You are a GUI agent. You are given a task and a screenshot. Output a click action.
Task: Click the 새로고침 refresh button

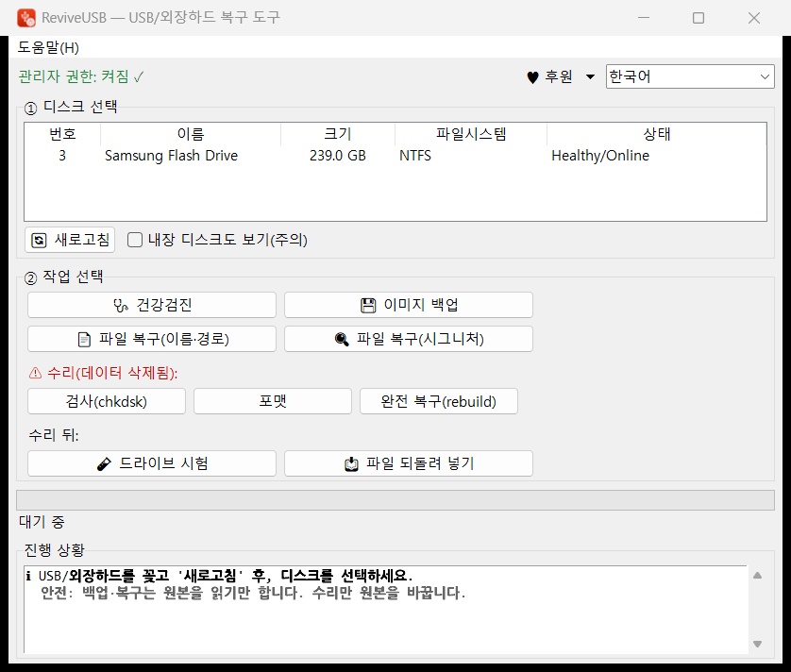[70, 240]
